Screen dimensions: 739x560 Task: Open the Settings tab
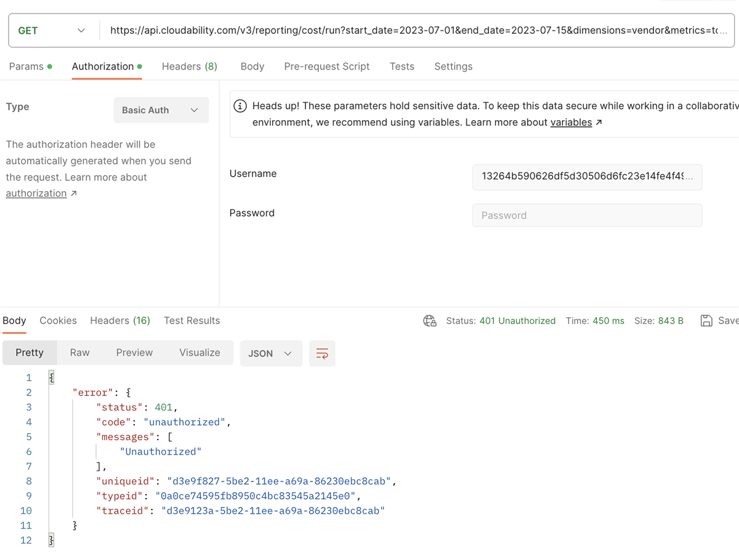(453, 67)
